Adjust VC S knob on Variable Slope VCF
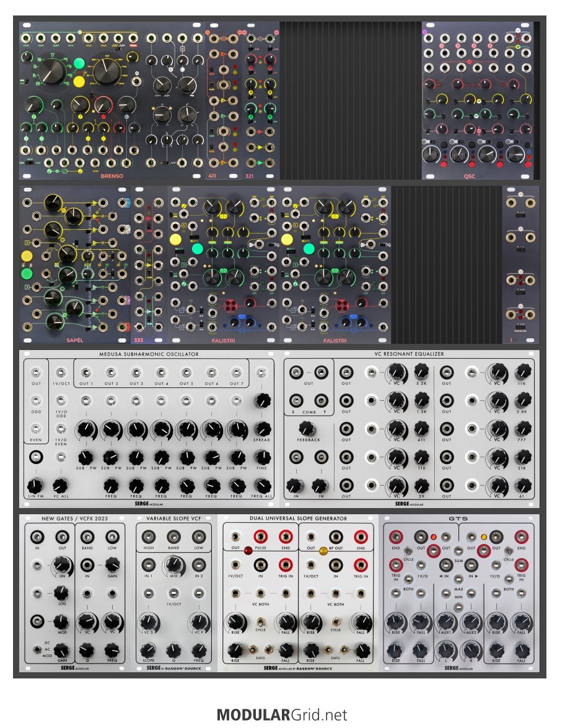The height and width of the screenshot is (728, 565). [x=149, y=621]
